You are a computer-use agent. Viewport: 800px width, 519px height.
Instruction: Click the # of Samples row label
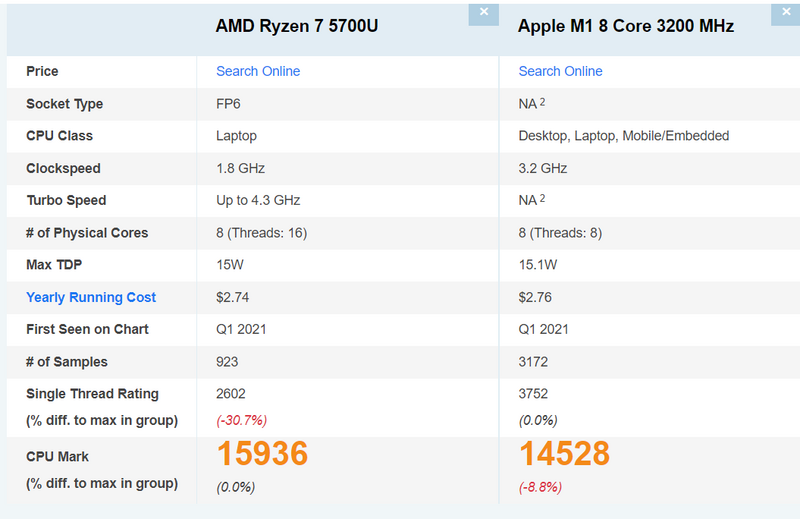point(67,362)
